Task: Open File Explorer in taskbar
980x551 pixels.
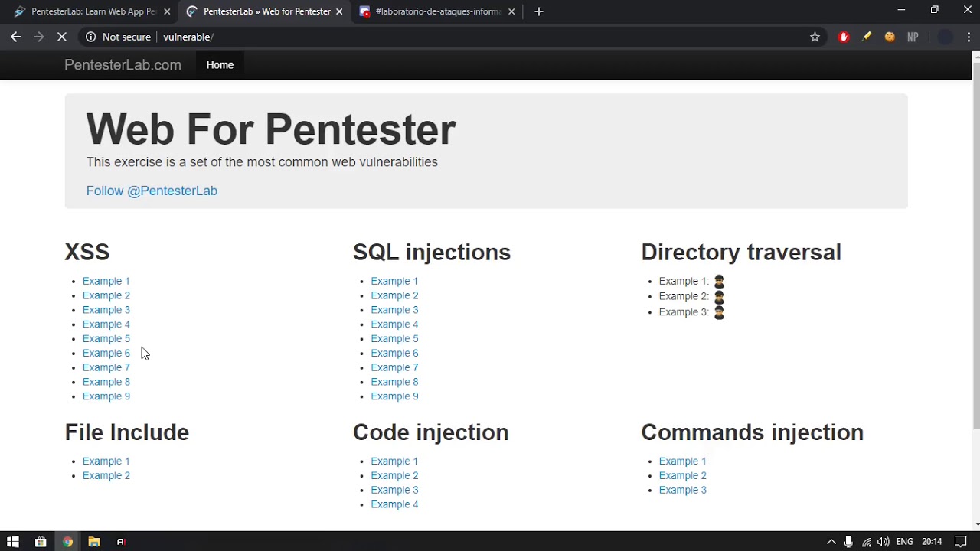Action: pyautogui.click(x=94, y=542)
